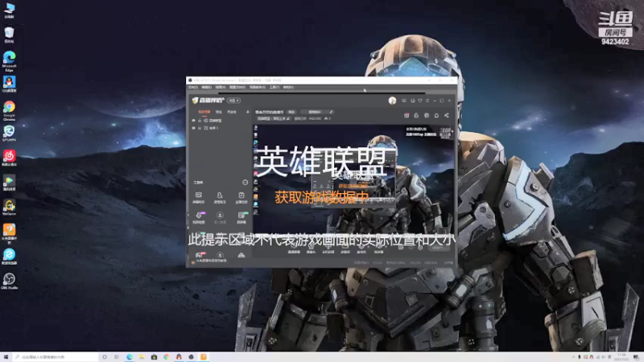Open Recycle Bin desktop icon
This screenshot has height=362, width=644.
pyautogui.click(x=9, y=35)
